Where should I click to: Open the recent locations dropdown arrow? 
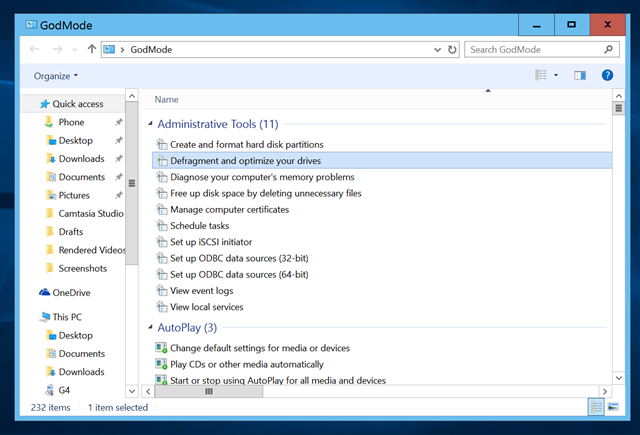tap(75, 50)
